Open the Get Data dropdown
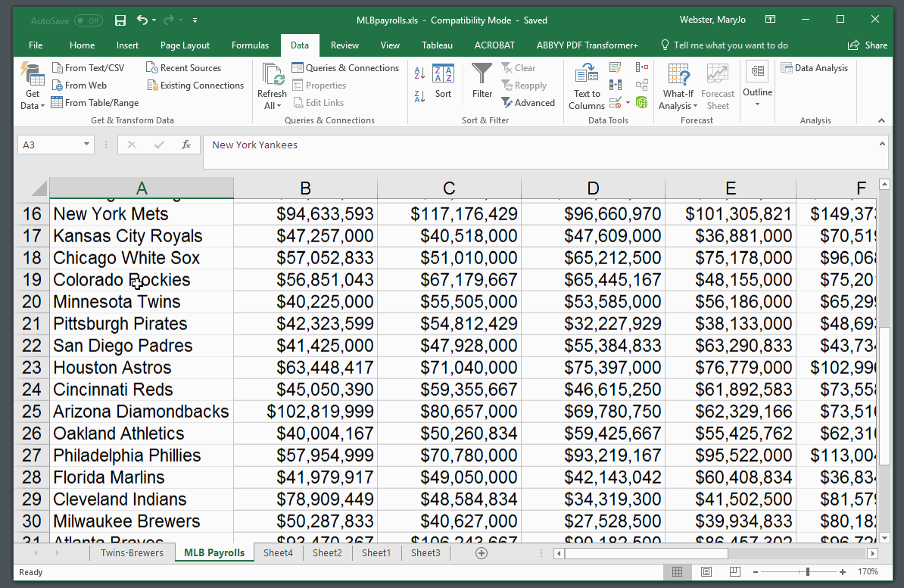 (x=33, y=86)
